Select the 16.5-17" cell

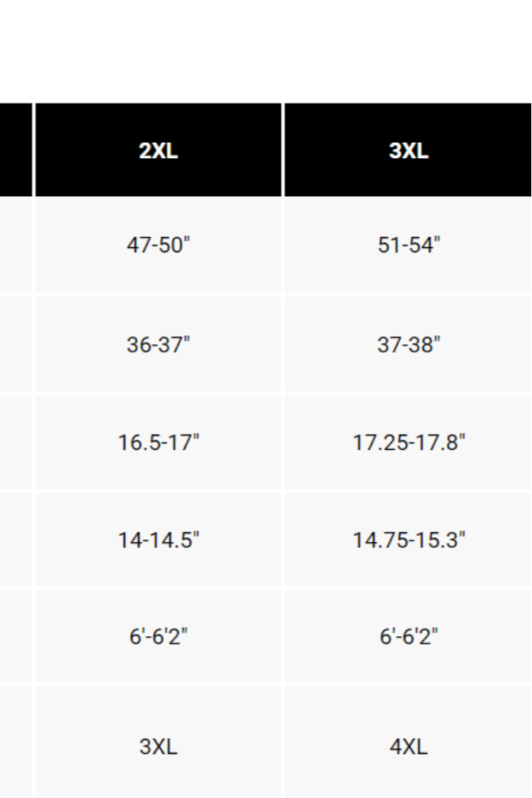158,442
